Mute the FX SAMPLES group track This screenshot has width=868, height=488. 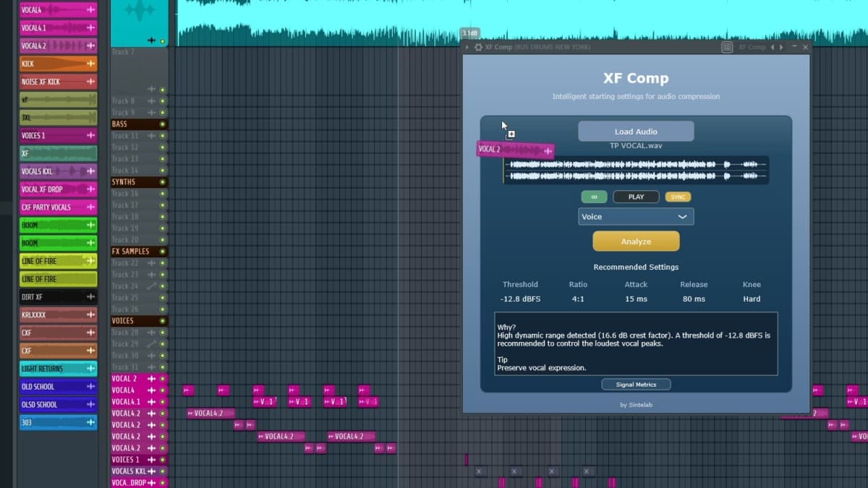163,252
